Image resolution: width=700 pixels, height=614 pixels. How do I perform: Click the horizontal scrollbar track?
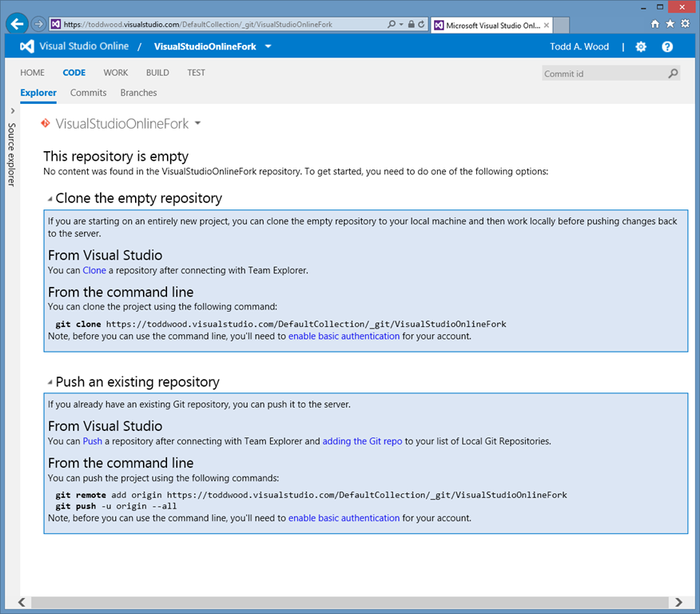click(x=350, y=602)
